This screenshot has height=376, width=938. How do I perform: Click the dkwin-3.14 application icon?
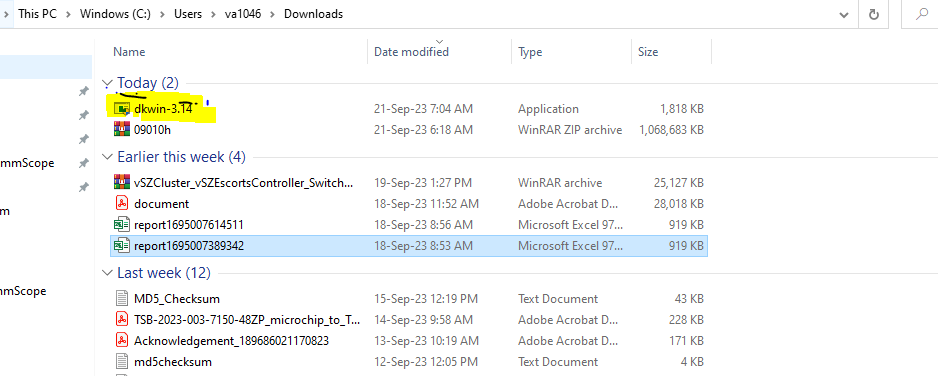[122, 109]
